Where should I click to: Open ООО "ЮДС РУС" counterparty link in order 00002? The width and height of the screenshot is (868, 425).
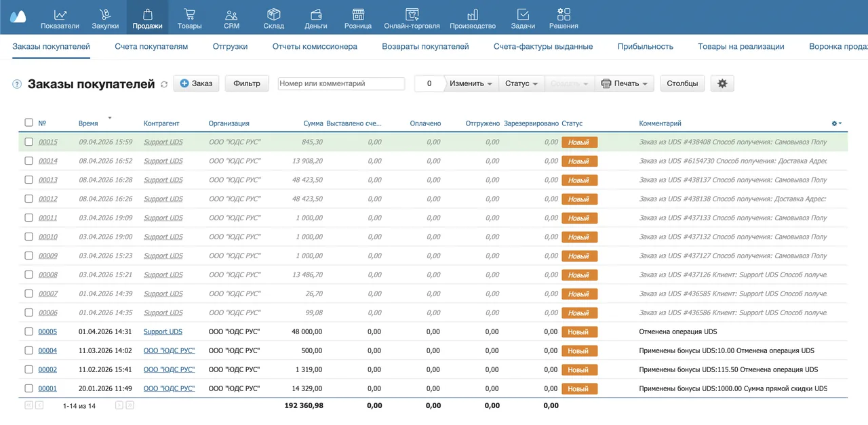click(169, 370)
